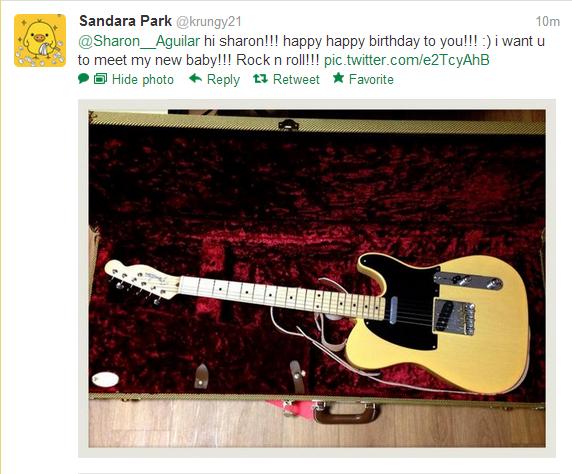Click the Favorite text link

point(371,79)
